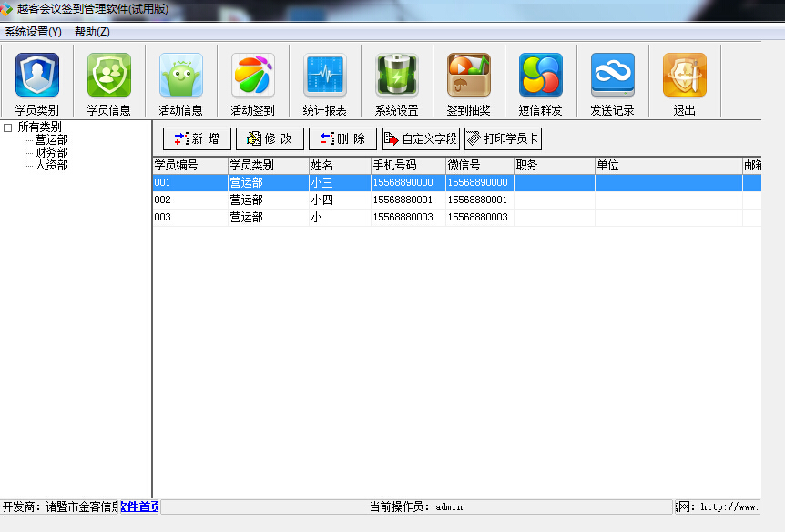The width and height of the screenshot is (785, 532).
Task: Open the 软件首页 link at bottom
Action: click(x=138, y=506)
